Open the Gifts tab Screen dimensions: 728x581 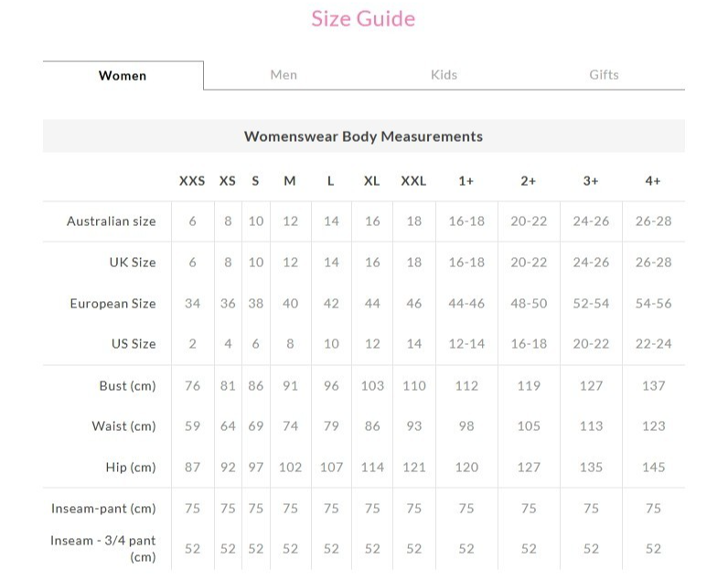[x=604, y=75]
